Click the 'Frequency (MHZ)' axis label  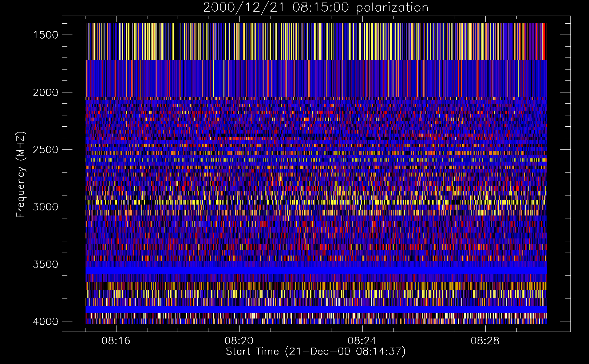coord(21,175)
